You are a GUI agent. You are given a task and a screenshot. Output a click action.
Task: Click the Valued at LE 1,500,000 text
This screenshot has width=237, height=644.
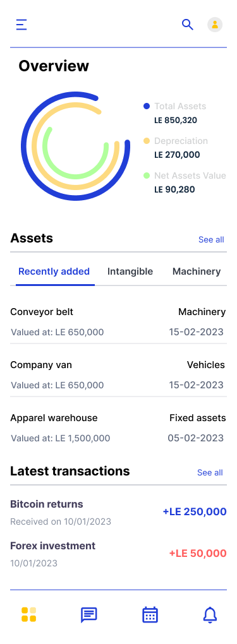(x=61, y=438)
